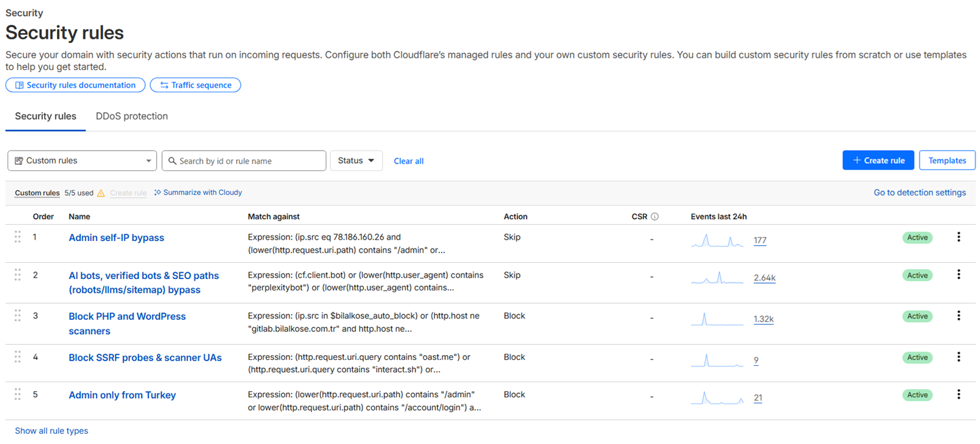Switch to the DDoS protection tab
Viewport: 980px width, 444px height.
[x=132, y=116]
